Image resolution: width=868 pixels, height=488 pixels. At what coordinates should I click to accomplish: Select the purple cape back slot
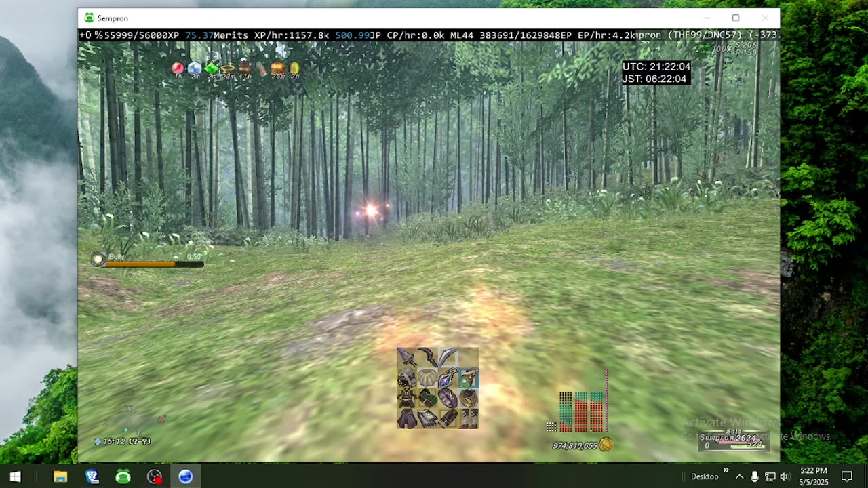(x=407, y=419)
